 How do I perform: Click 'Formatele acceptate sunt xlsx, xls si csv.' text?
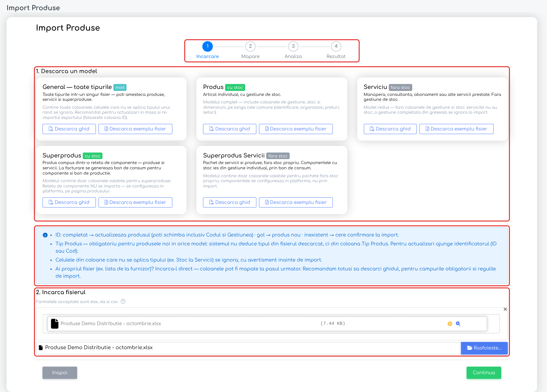[77, 302]
